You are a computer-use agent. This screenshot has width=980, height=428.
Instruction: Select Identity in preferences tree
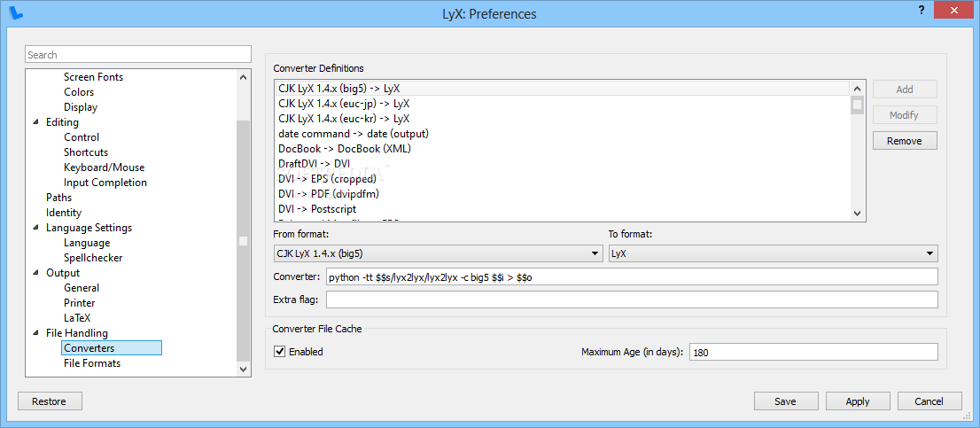(63, 213)
